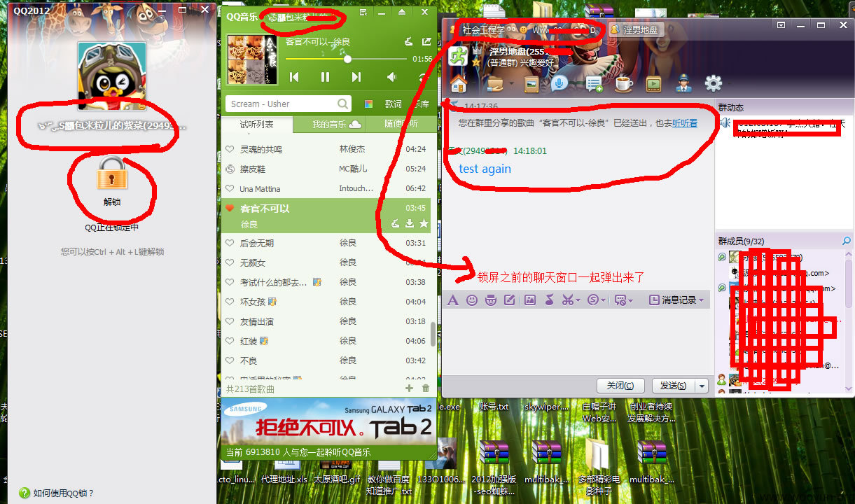Share music with the note icon in chat
Screen dimensions: 855x504
point(549,300)
